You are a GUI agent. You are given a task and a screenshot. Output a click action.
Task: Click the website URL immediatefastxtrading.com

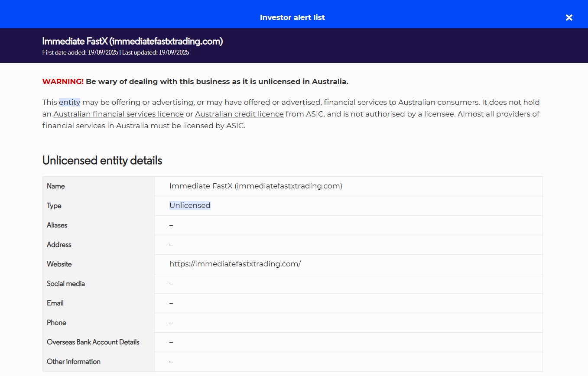[x=235, y=264]
